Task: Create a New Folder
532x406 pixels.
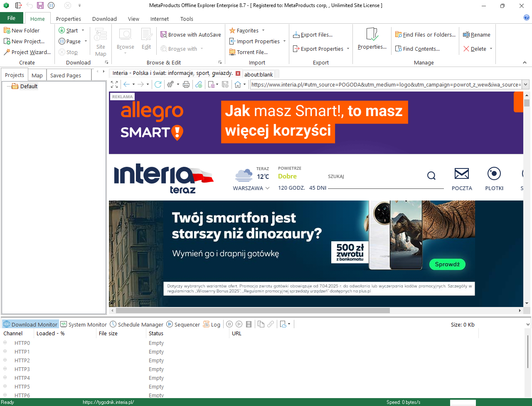Action: click(x=22, y=30)
